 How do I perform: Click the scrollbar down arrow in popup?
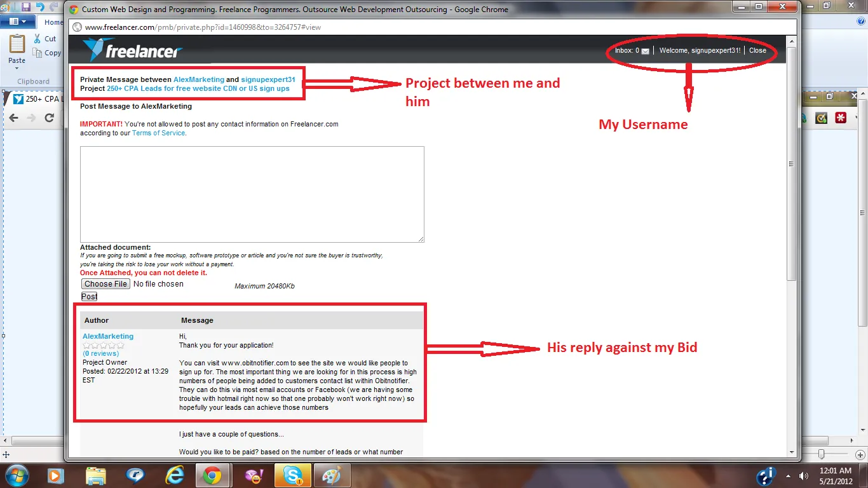click(x=791, y=452)
